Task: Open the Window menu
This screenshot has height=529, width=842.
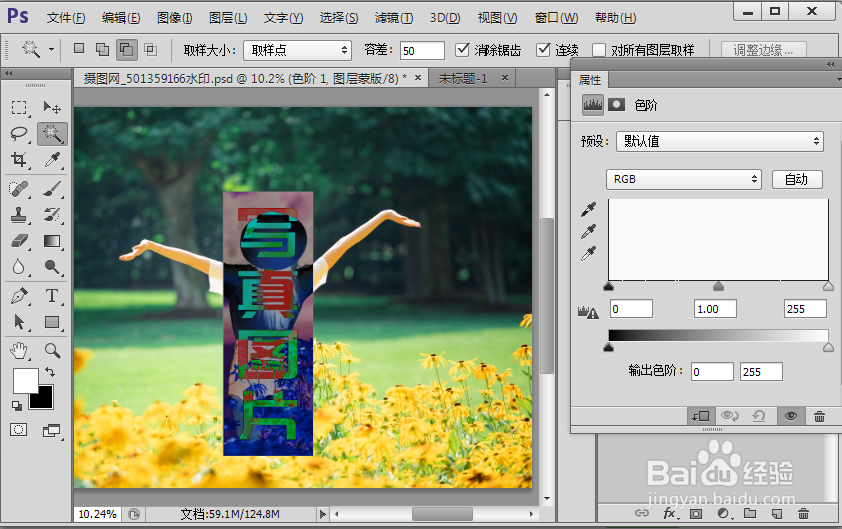Action: tap(556, 18)
